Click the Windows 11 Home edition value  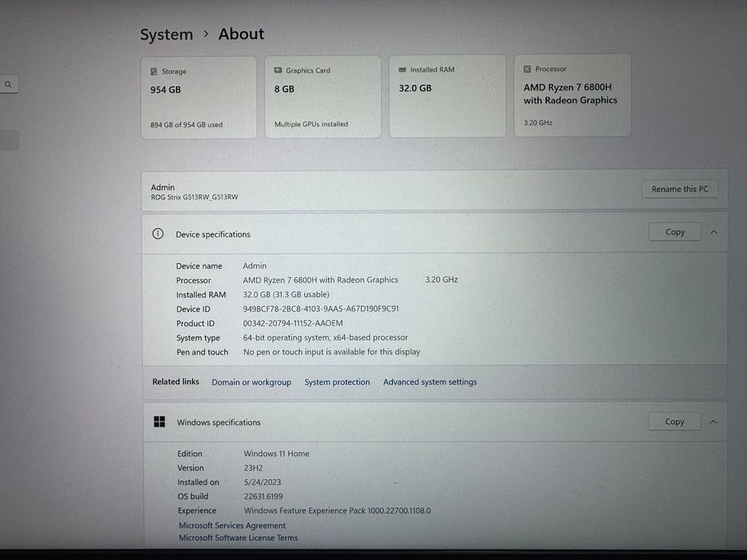tap(276, 454)
